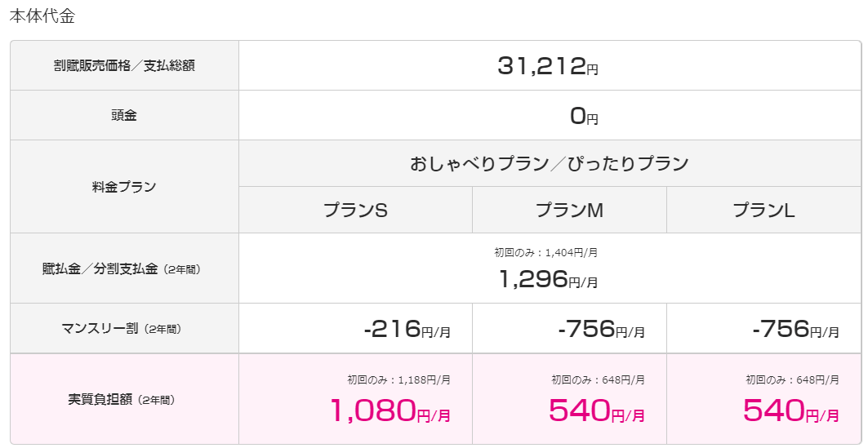This screenshot has height=448, width=868.
Task: Select the 頭金 row label
Action: coord(124,115)
